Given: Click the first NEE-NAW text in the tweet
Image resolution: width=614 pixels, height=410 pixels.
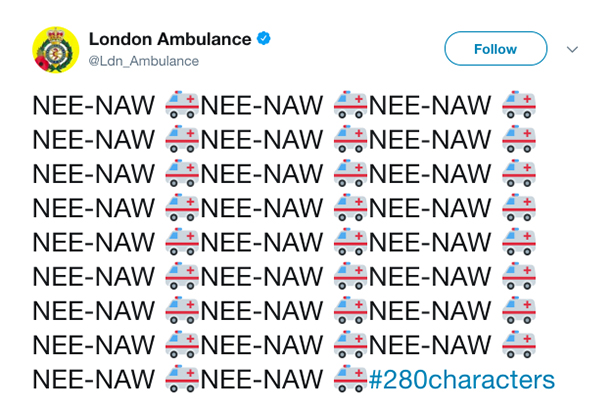Looking at the screenshot, I should [94, 106].
